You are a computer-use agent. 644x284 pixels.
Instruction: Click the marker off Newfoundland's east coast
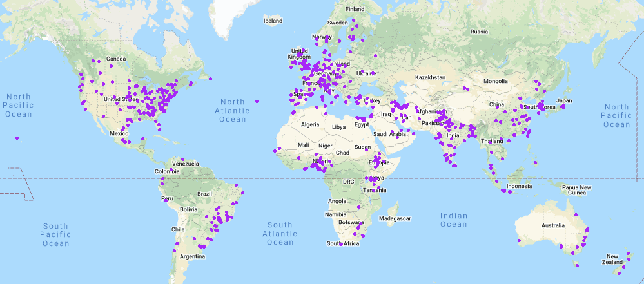tap(210, 79)
